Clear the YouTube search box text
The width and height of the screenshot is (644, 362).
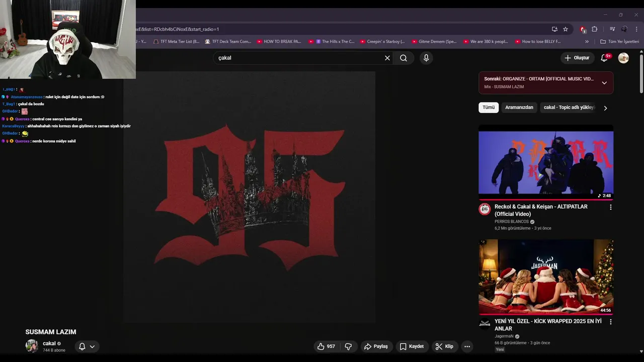tap(387, 58)
